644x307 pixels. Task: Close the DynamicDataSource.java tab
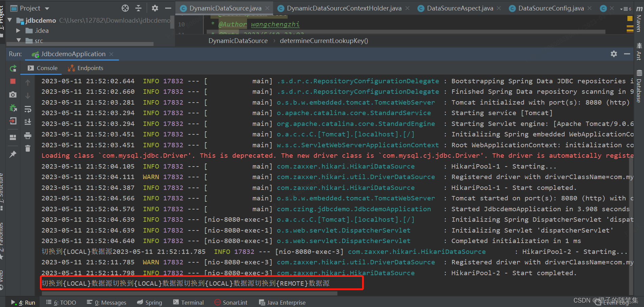tap(268, 8)
